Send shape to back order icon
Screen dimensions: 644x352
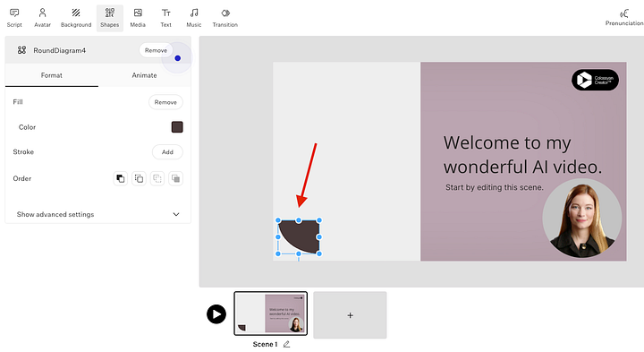click(x=176, y=178)
